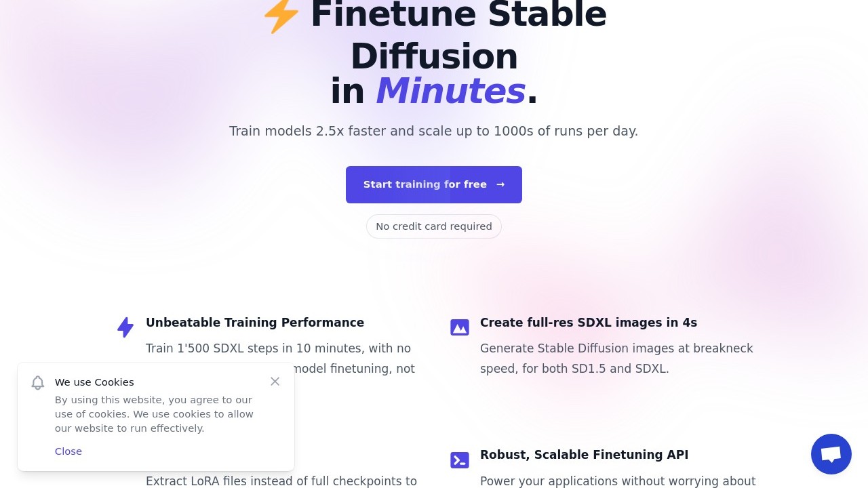Click the Close link in cookie banner
The height and width of the screenshot is (488, 868).
point(68,451)
